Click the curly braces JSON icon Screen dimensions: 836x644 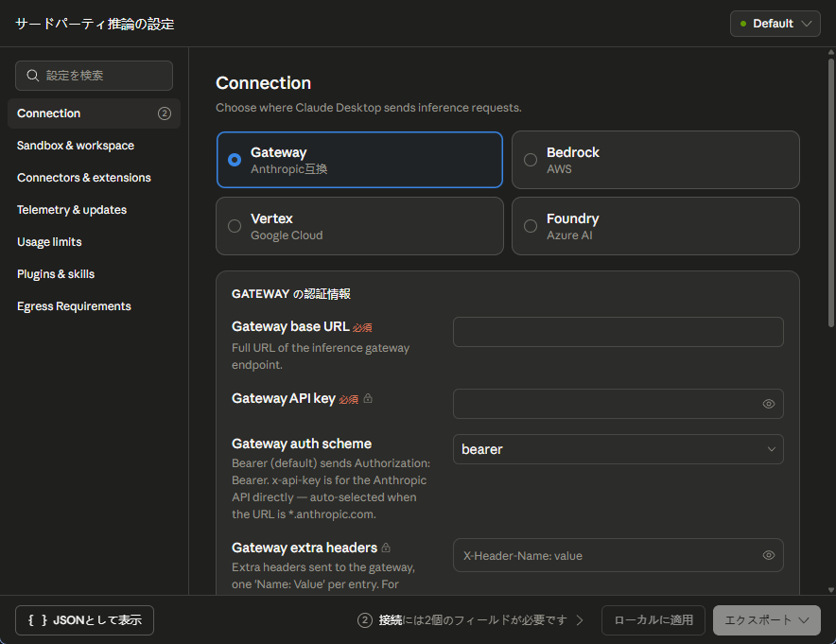pyautogui.click(x=37, y=620)
